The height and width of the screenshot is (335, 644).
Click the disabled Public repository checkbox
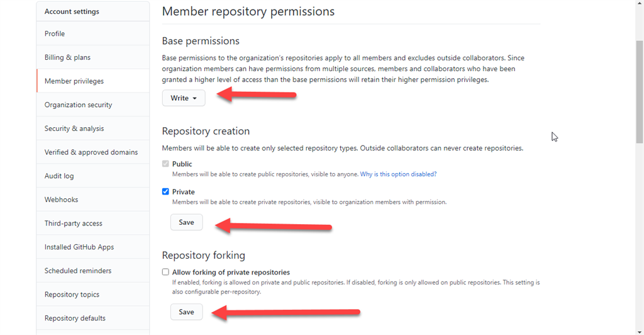point(166,164)
